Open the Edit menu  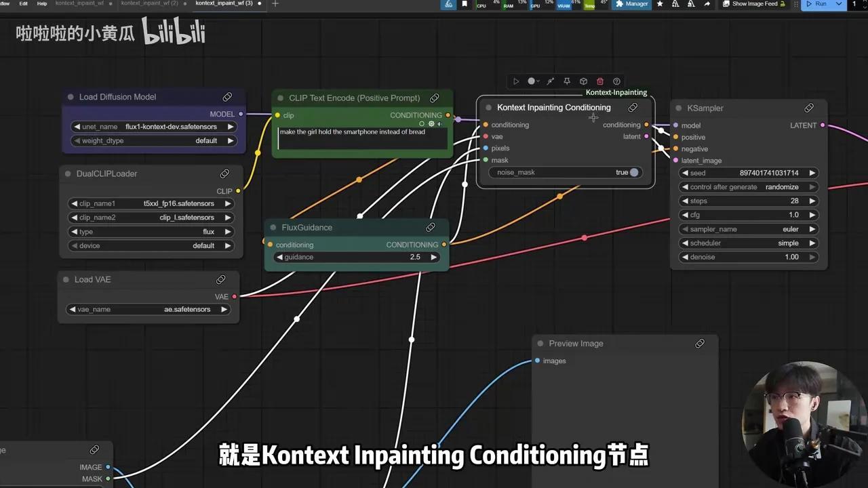point(24,4)
